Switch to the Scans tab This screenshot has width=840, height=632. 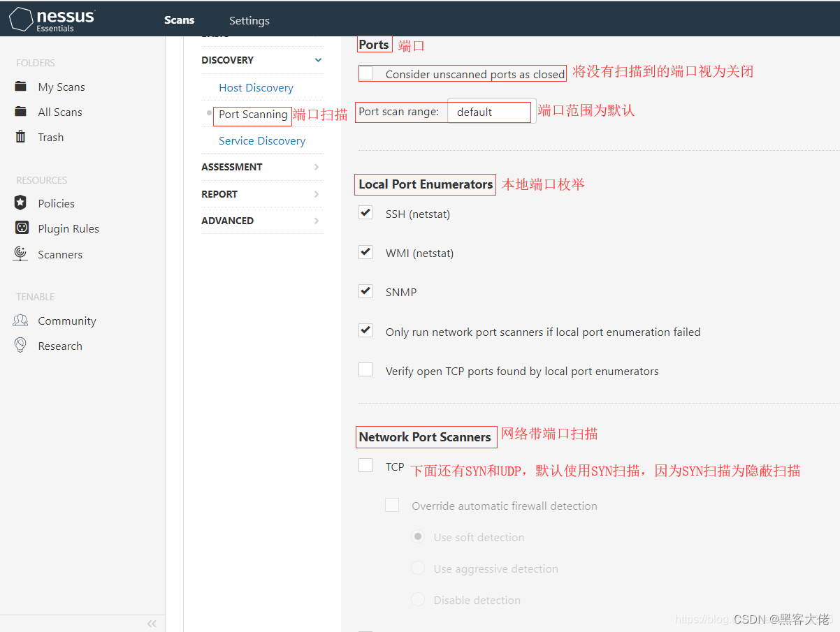pyautogui.click(x=180, y=20)
